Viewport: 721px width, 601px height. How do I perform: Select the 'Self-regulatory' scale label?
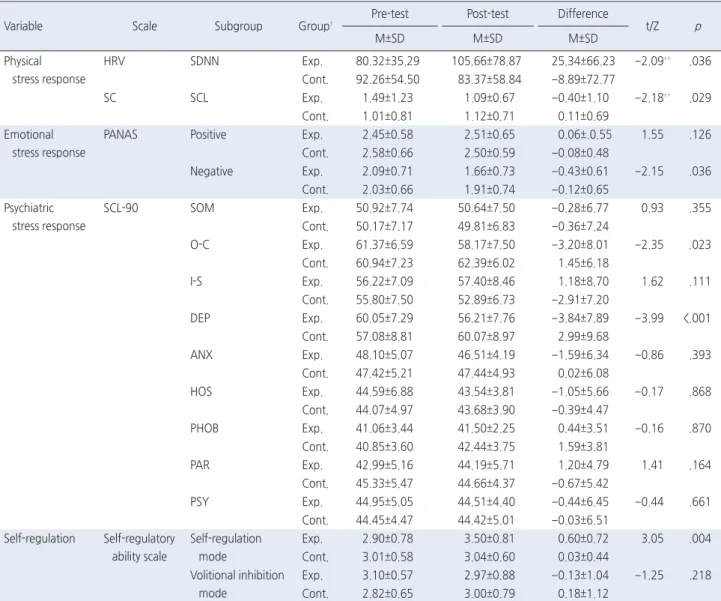pos(139,538)
